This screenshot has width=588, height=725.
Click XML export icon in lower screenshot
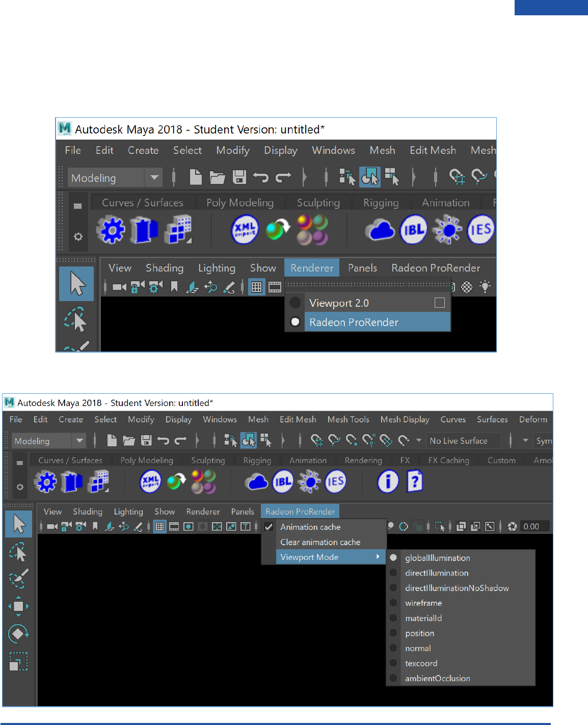click(x=150, y=481)
